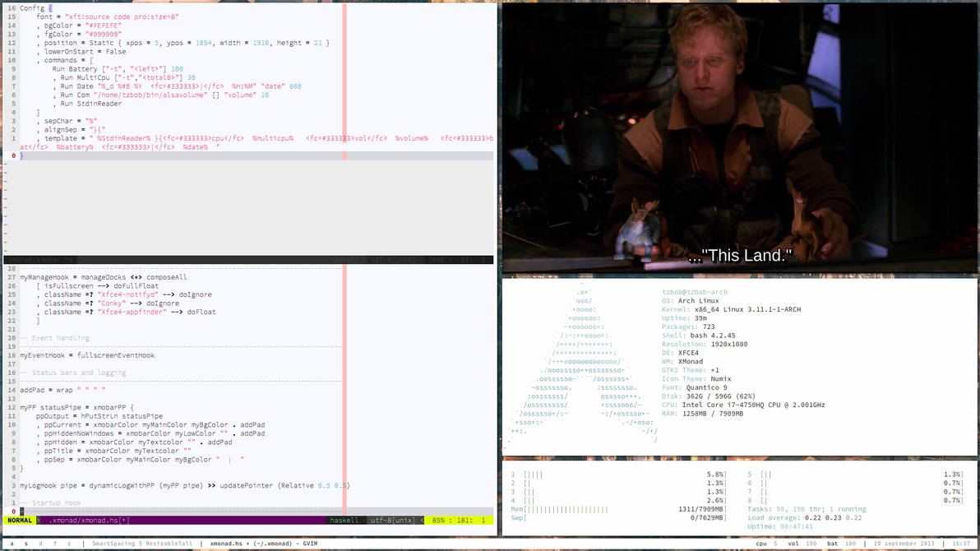This screenshot has height=551, width=980.
Task: Switch to workspace 'z' in the xmobar
Action: [69, 544]
